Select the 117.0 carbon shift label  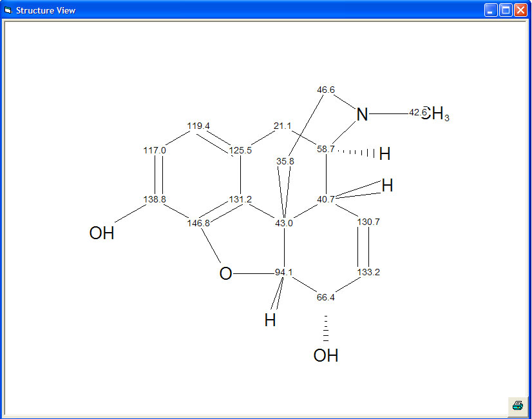coord(155,150)
